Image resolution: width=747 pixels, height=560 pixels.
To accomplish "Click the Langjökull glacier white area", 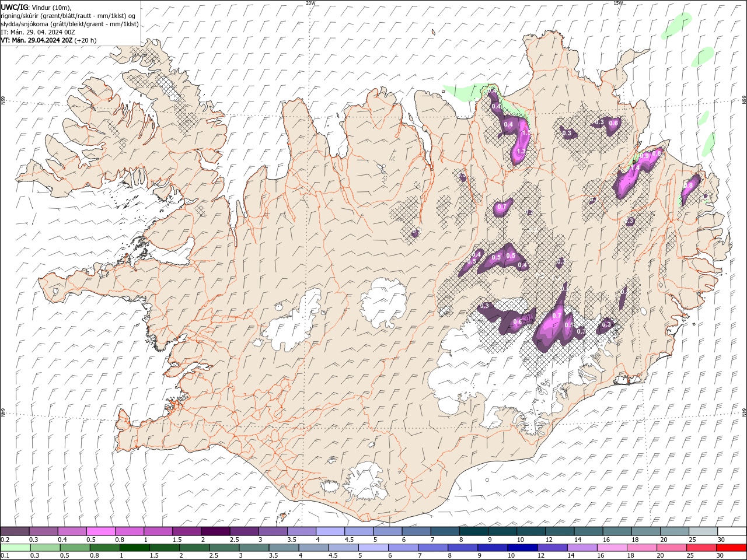I will coord(295,324).
